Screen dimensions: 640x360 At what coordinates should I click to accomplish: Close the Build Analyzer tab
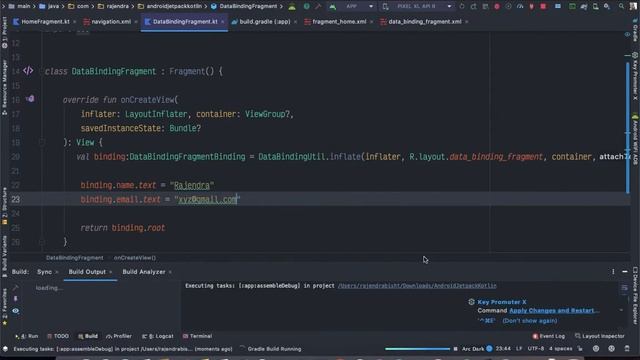(x=170, y=272)
